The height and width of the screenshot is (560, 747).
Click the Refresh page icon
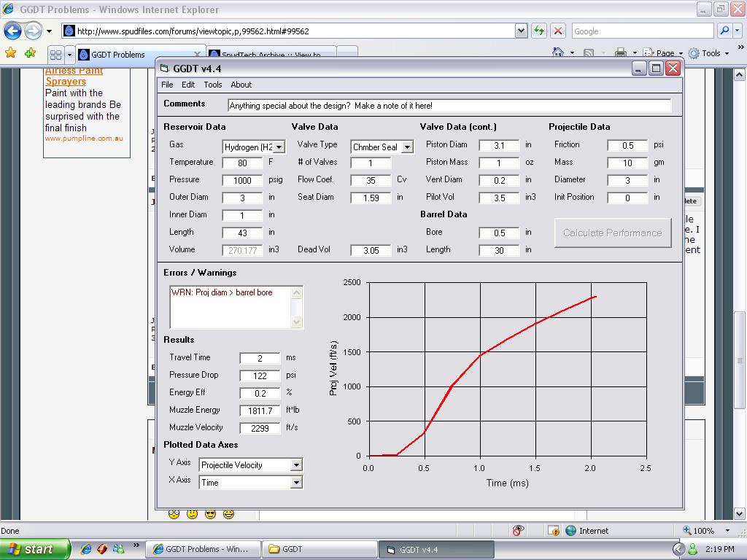(x=539, y=31)
